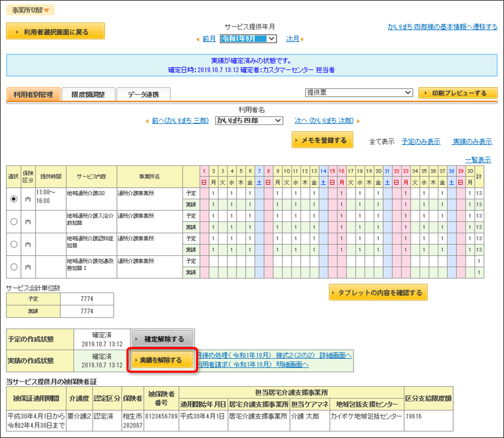504x438 pixels.
Task: Go to previous month via 前月 link
Action: (x=209, y=39)
